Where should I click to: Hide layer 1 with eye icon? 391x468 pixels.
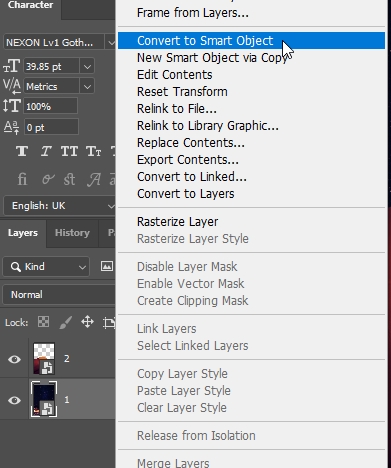point(14,400)
